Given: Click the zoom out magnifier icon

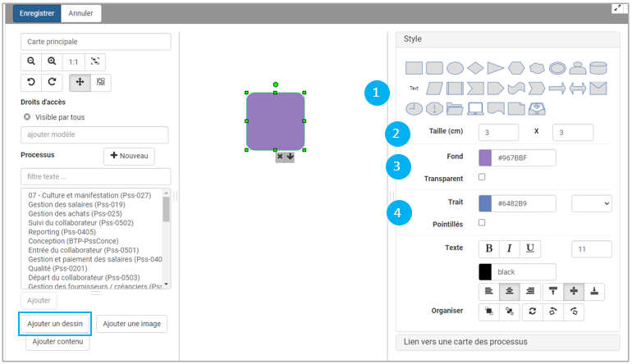Looking at the screenshot, I should click(31, 61).
